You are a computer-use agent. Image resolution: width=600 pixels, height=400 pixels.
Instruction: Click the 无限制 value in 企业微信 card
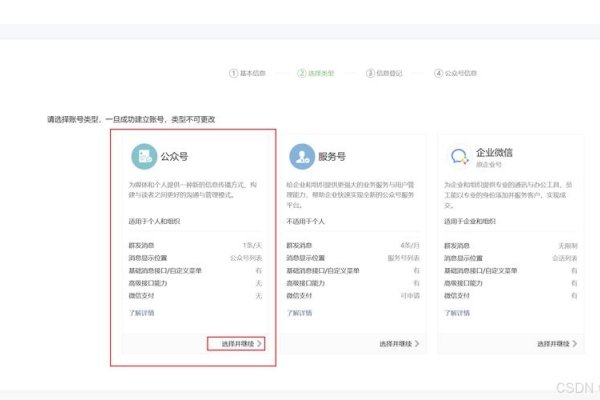(568, 245)
